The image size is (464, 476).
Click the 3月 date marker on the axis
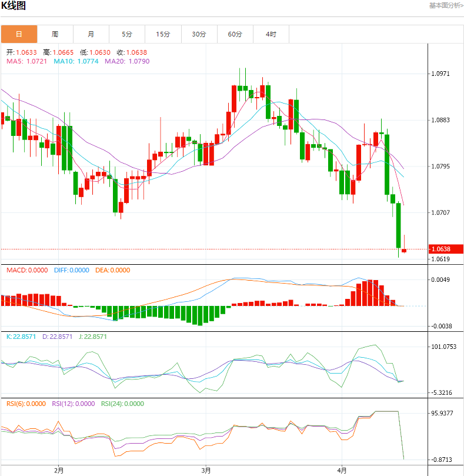click(x=206, y=470)
